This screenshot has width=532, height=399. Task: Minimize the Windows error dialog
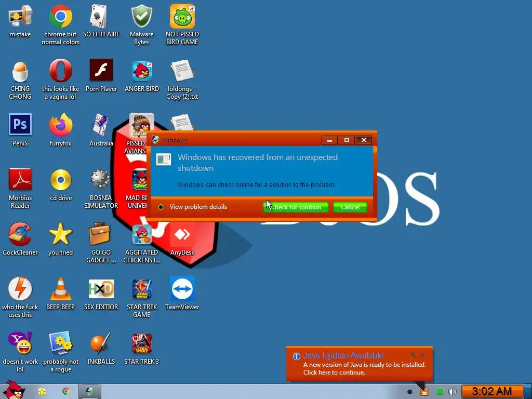tap(329, 140)
